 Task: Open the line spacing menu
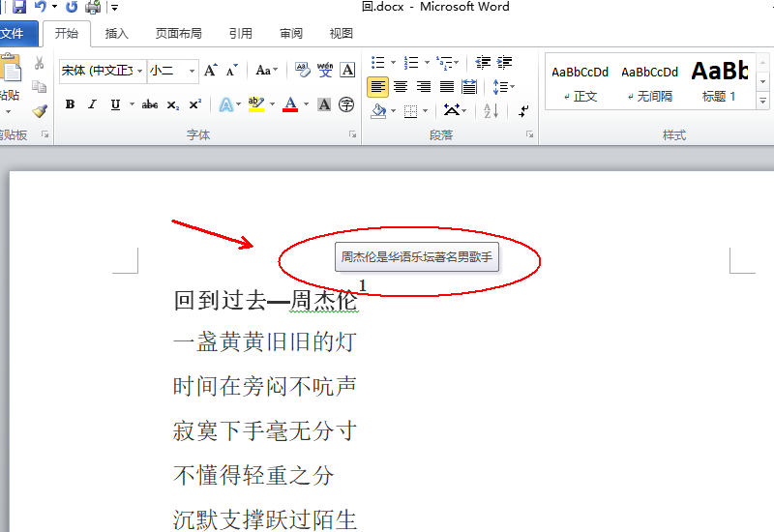pos(503,87)
